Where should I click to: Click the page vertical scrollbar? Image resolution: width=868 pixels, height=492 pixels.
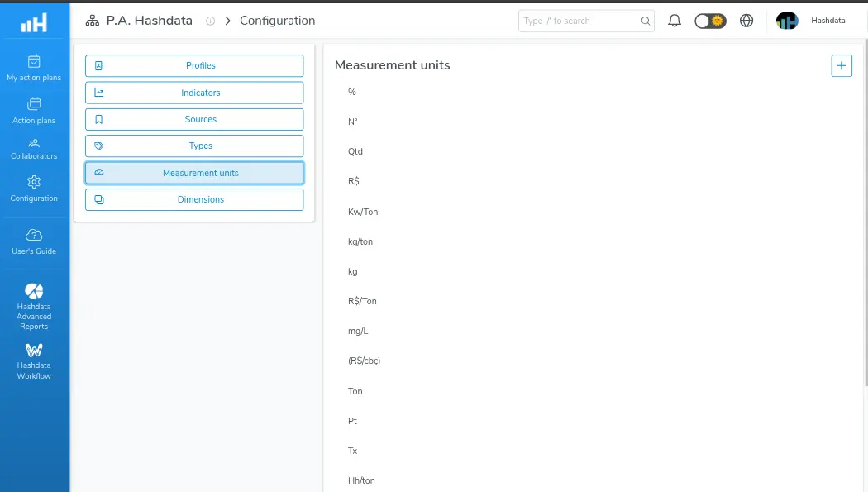[866, 213]
